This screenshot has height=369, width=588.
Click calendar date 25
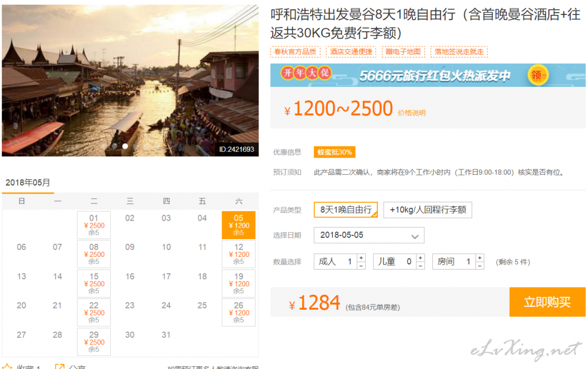click(202, 306)
